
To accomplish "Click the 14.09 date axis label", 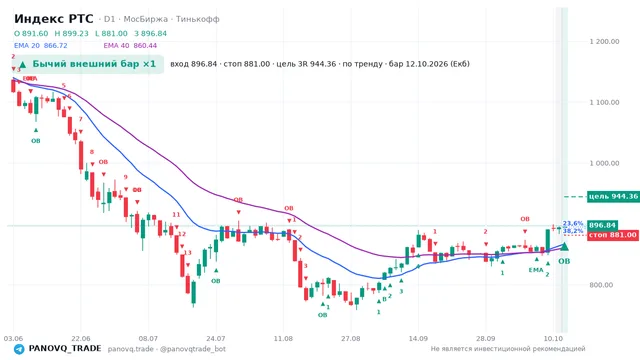I will coord(418,338).
